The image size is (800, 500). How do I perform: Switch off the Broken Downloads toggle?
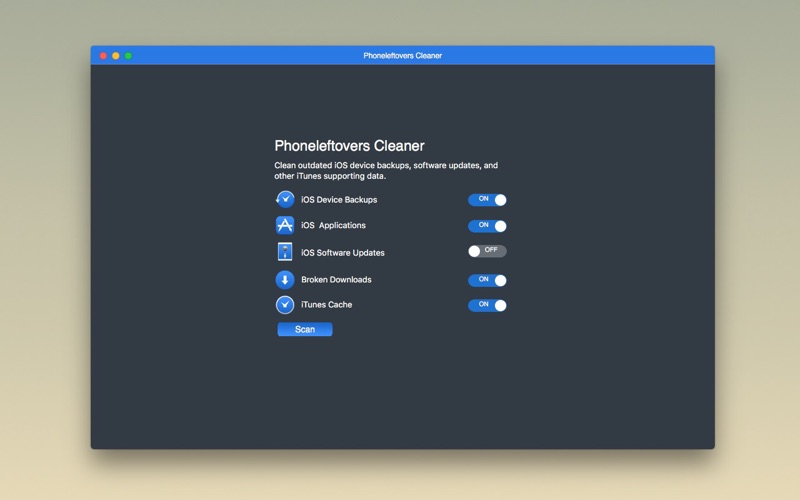(x=487, y=280)
